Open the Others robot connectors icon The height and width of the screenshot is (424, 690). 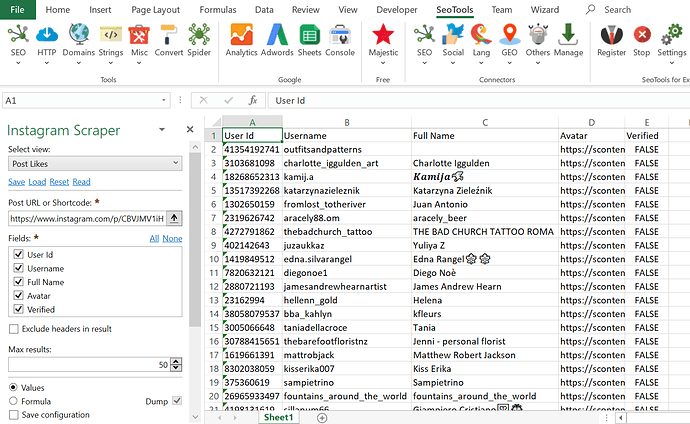click(538, 35)
